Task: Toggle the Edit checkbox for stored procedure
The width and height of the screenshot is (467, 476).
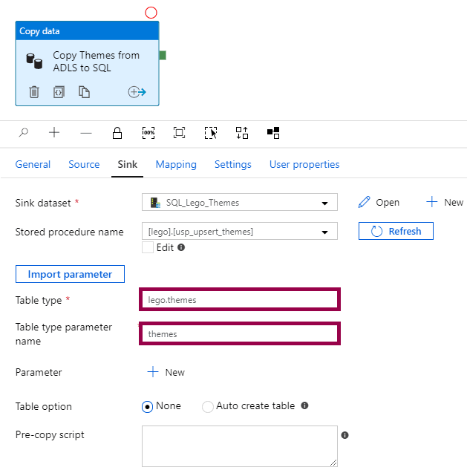Action: [x=148, y=247]
